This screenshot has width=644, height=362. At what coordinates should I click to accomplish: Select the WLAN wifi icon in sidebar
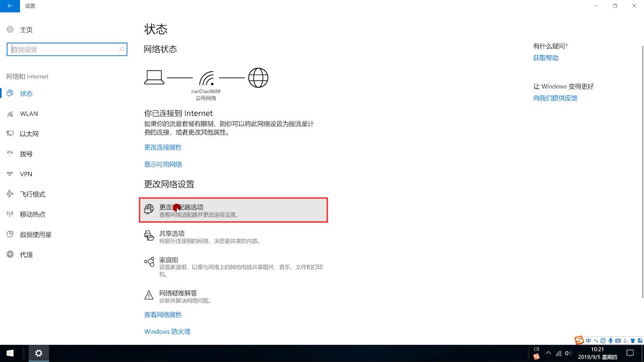coord(10,113)
